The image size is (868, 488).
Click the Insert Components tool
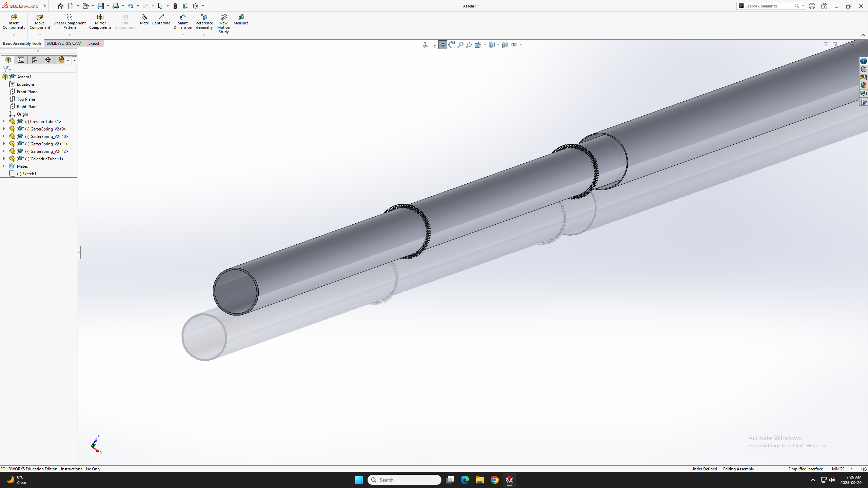pos(14,22)
